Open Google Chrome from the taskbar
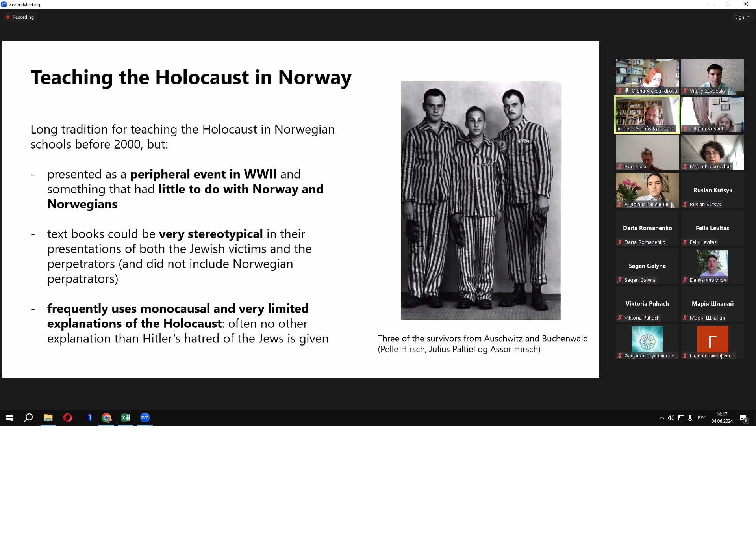 [x=106, y=418]
